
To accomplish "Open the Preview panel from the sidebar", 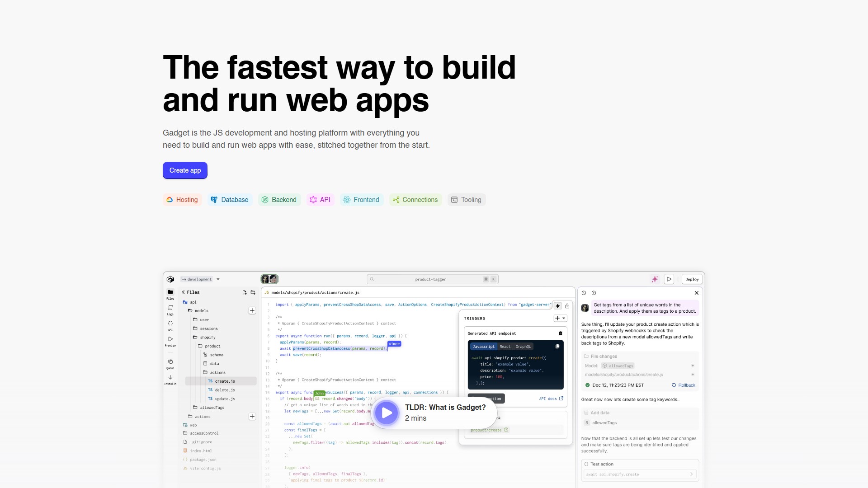I will 170,341.
